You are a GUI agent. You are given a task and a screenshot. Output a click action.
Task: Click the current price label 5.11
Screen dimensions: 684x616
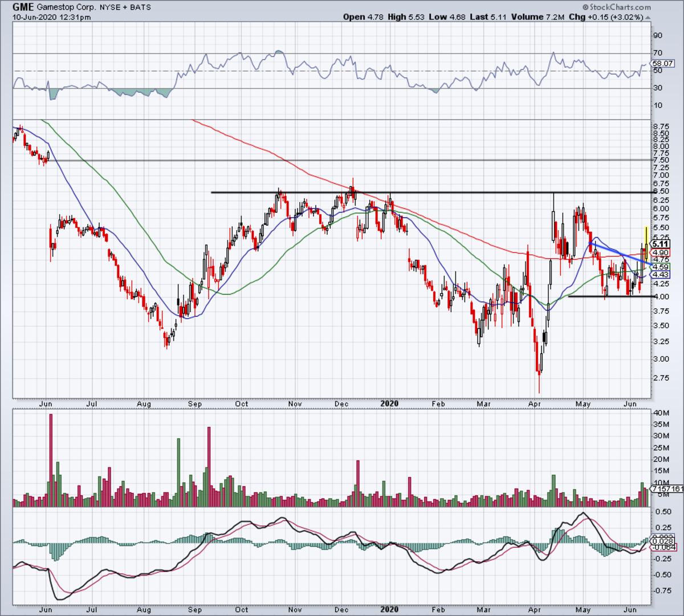pos(661,243)
